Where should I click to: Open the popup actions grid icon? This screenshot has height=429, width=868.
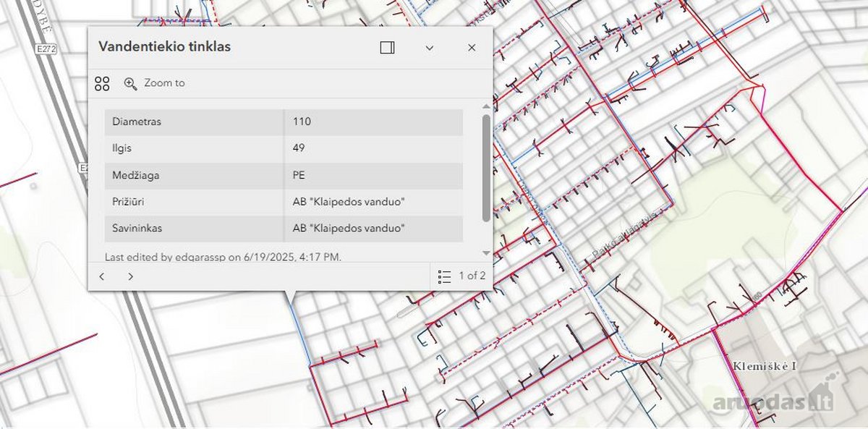(x=102, y=83)
